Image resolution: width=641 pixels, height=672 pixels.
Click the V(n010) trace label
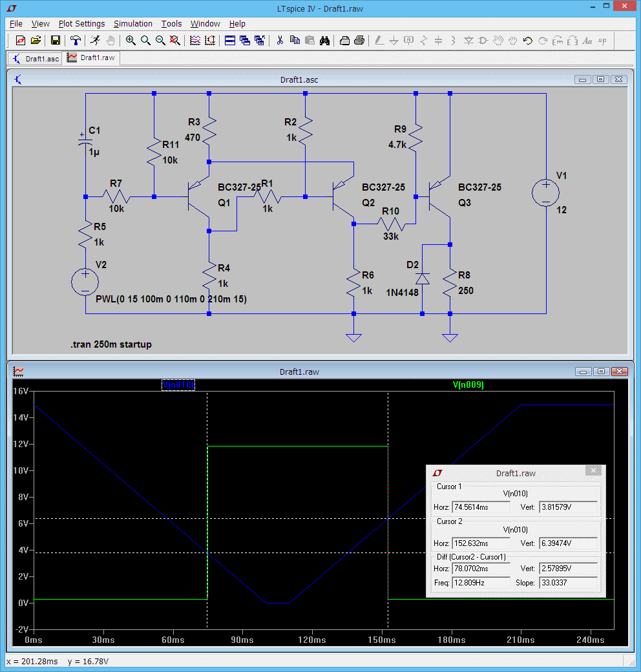point(178,384)
